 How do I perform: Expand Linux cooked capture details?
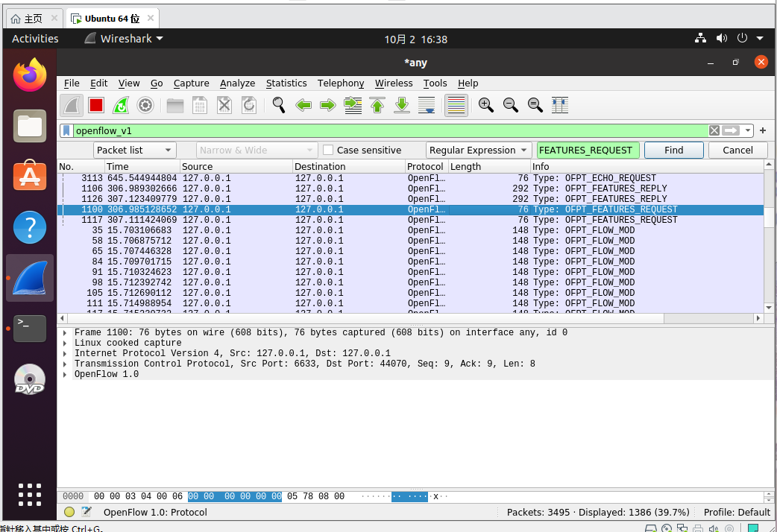65,343
